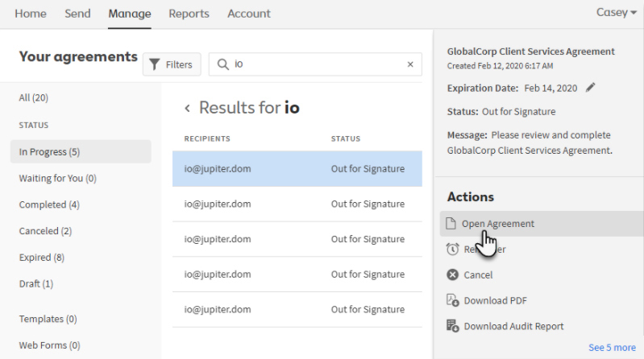Switch to the Reports tab
This screenshot has height=359, width=644.
click(189, 14)
